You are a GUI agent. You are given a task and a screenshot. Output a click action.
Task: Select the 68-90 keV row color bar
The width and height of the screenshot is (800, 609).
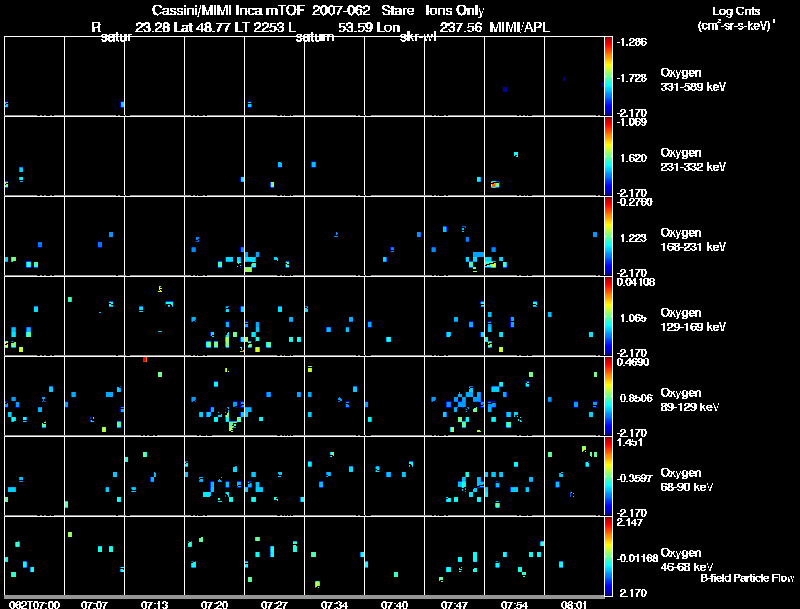[x=608, y=476]
